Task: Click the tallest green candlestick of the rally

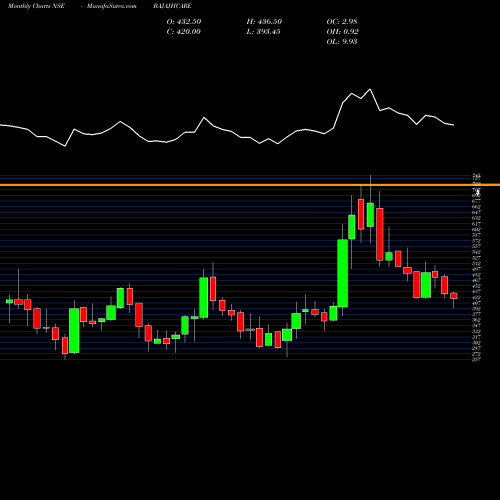Action: coord(343,273)
